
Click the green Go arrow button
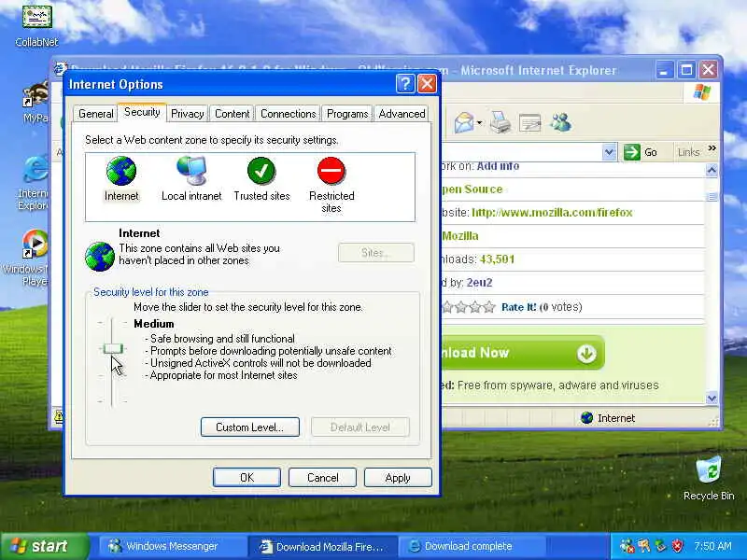click(632, 152)
